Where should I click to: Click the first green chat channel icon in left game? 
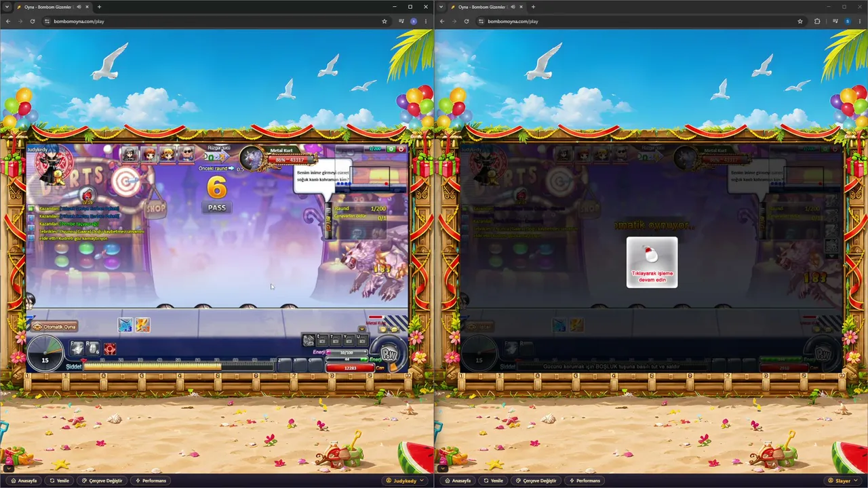31,209
